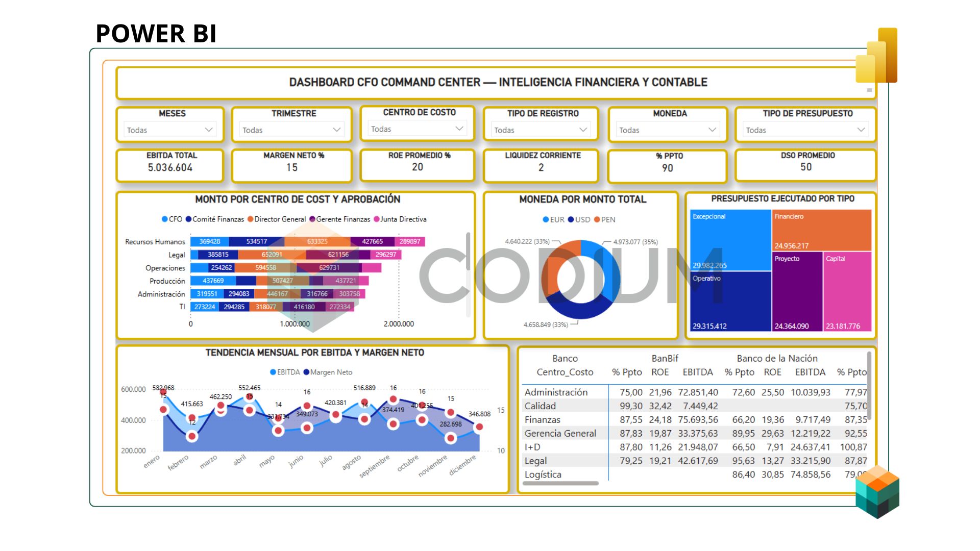Open the TRIMESTRE slicer dropdown

[291, 130]
